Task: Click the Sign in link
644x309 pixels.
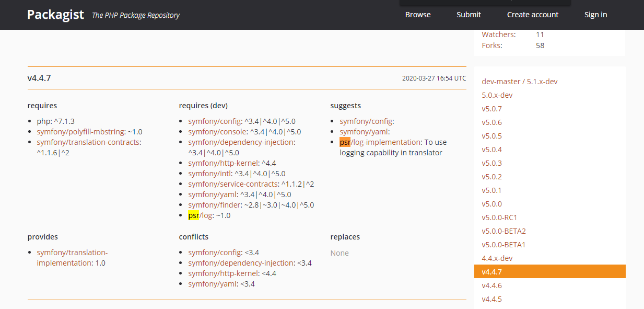Action: pos(595,15)
